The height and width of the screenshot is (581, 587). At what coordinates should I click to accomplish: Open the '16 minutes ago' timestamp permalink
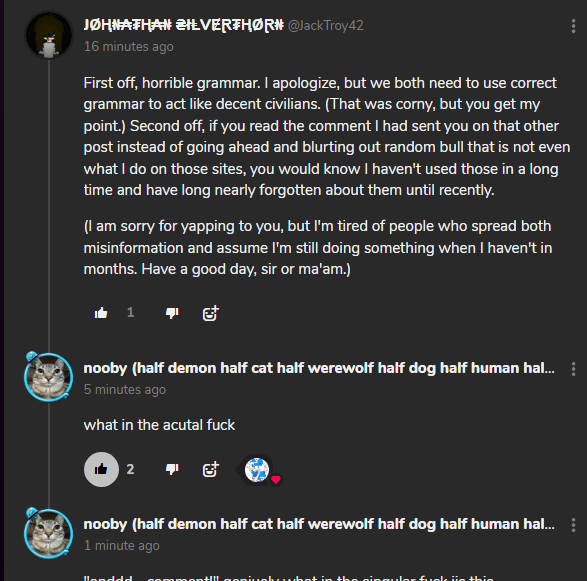coord(128,47)
